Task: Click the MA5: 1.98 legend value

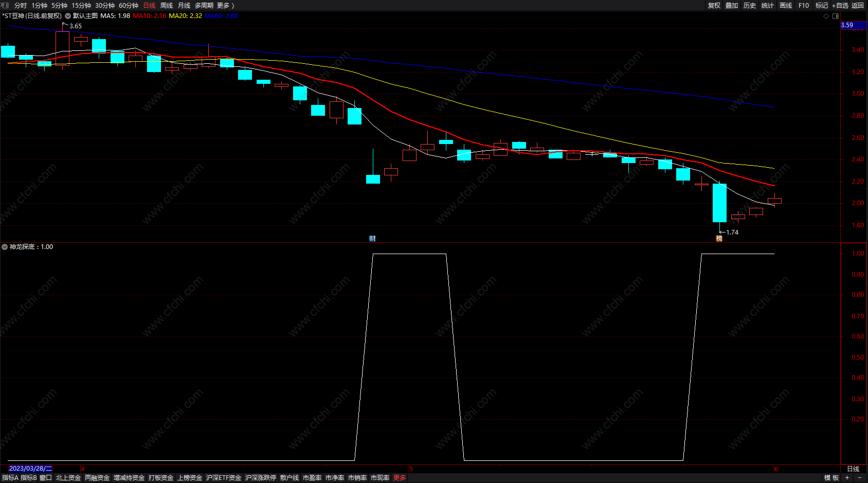Action: pos(115,16)
